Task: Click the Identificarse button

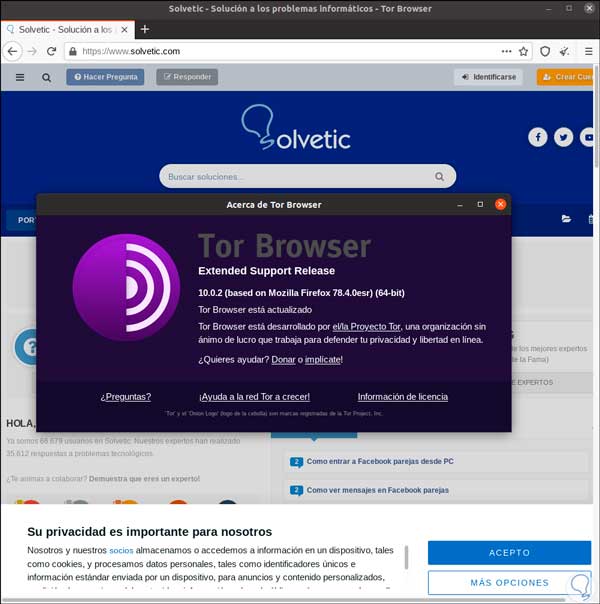Action: 488,77
